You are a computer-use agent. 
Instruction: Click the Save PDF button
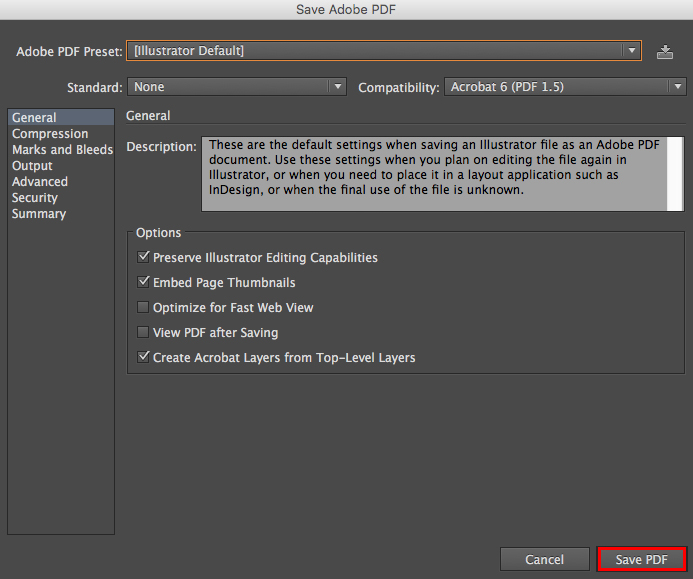641,560
